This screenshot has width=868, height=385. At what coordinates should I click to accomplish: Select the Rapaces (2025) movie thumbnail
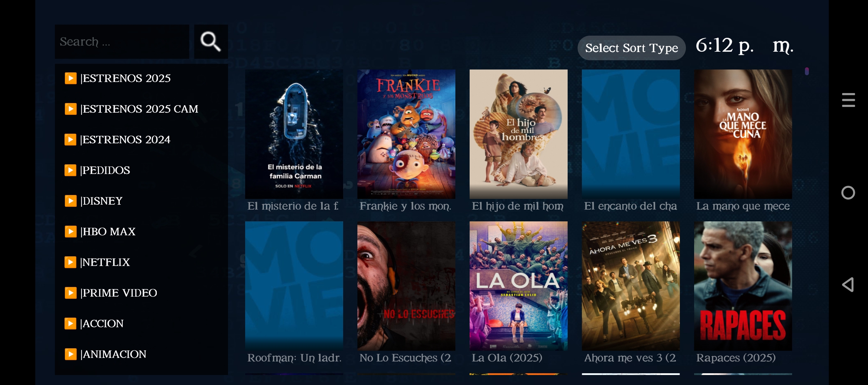743,286
